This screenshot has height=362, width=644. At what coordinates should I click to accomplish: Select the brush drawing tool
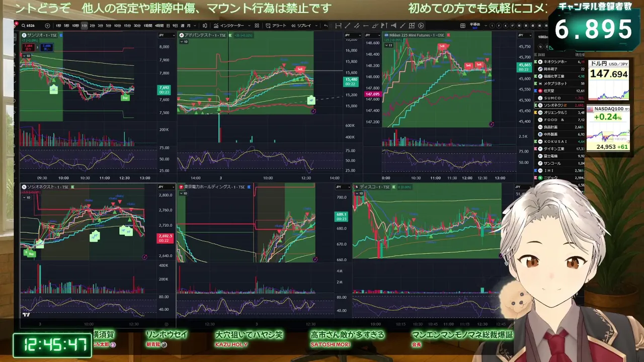[375, 26]
